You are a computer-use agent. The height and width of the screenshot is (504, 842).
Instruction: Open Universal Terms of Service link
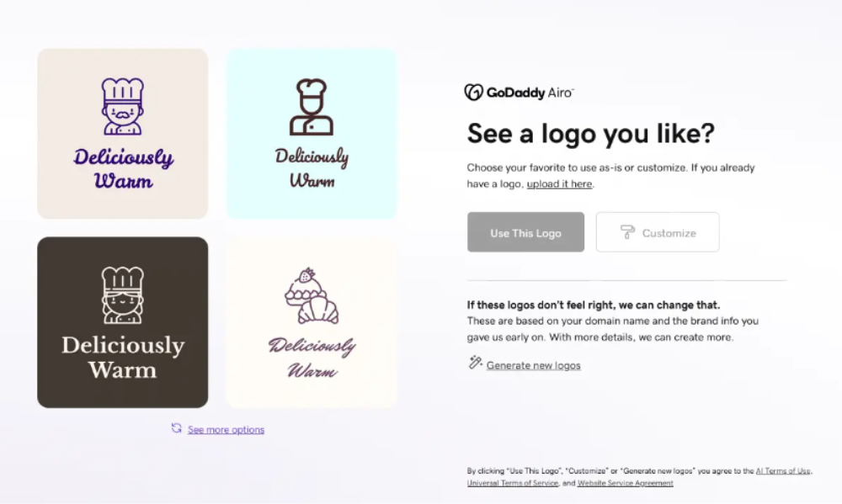[512, 483]
